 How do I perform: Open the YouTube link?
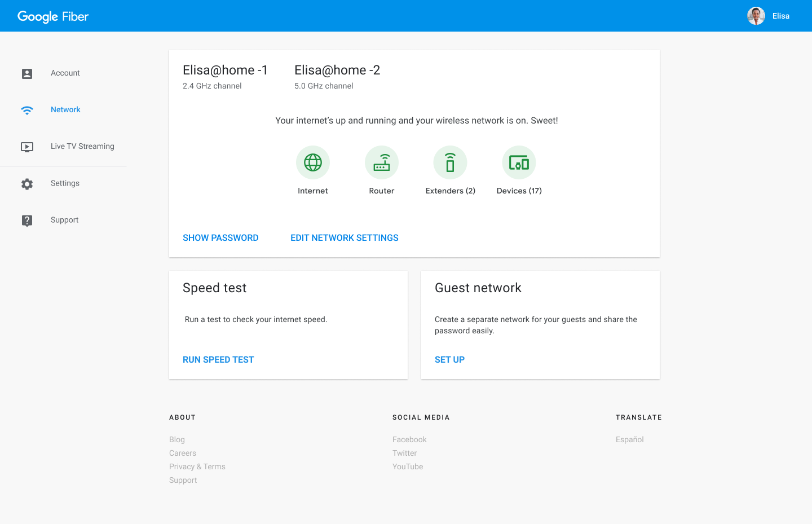[x=408, y=466]
